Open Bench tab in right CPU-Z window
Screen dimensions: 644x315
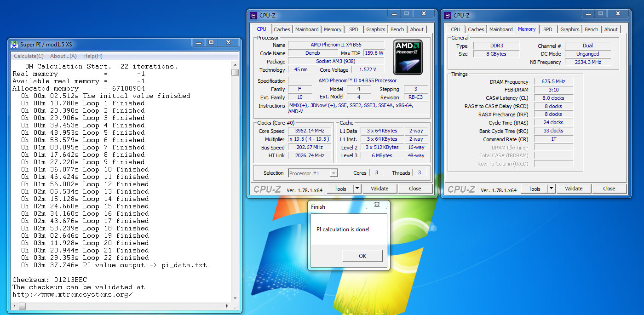[592, 29]
